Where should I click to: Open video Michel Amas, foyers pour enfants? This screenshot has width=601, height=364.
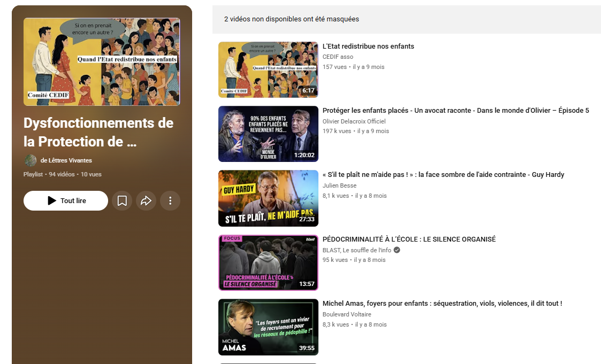click(442, 304)
